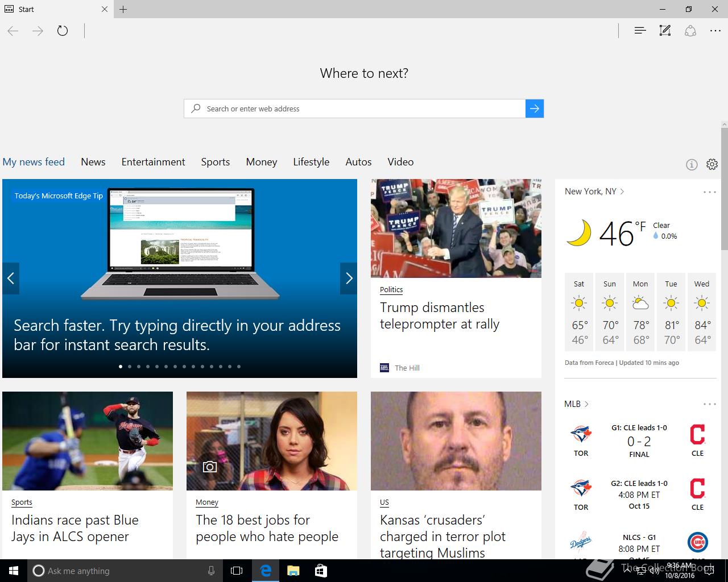View Wednesday forecast 84°/64°
The image size is (728, 582).
click(x=702, y=313)
